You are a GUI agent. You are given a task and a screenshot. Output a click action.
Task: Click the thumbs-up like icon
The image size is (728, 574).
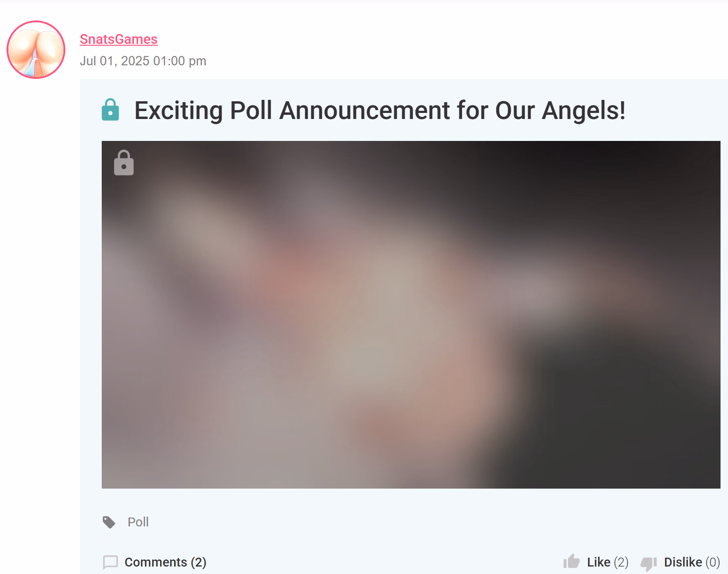pyautogui.click(x=571, y=561)
